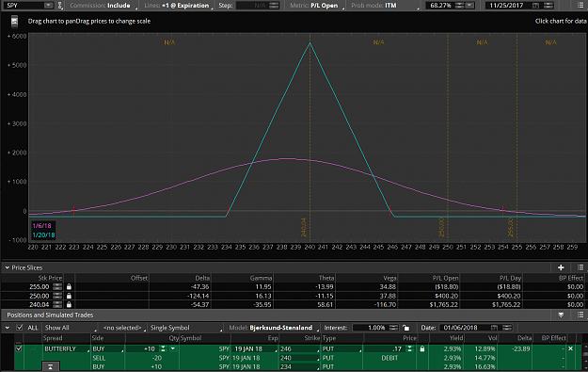Toggle the BUTTERFLY trade checkbox
Image resolution: width=588 pixels, height=372 pixels.
(x=19, y=348)
